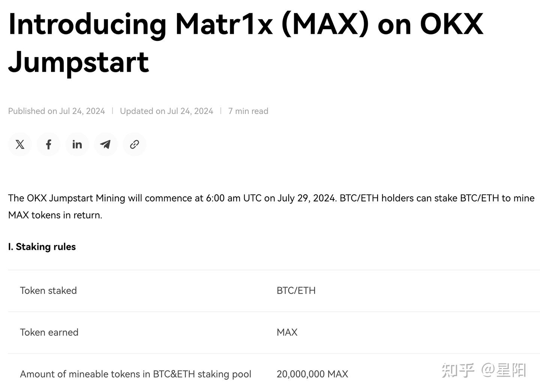
Task: Click the Facebook share bubble
Action: pyautogui.click(x=48, y=144)
